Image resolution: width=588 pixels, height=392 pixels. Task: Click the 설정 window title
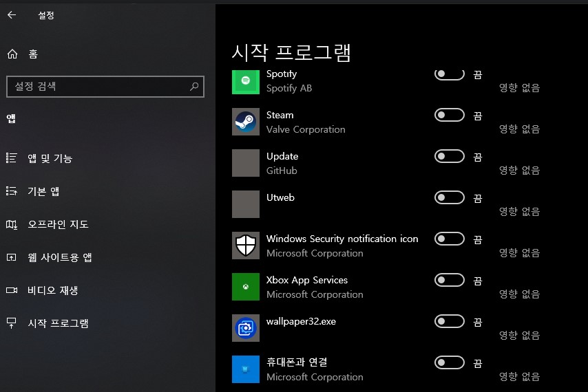coord(45,15)
